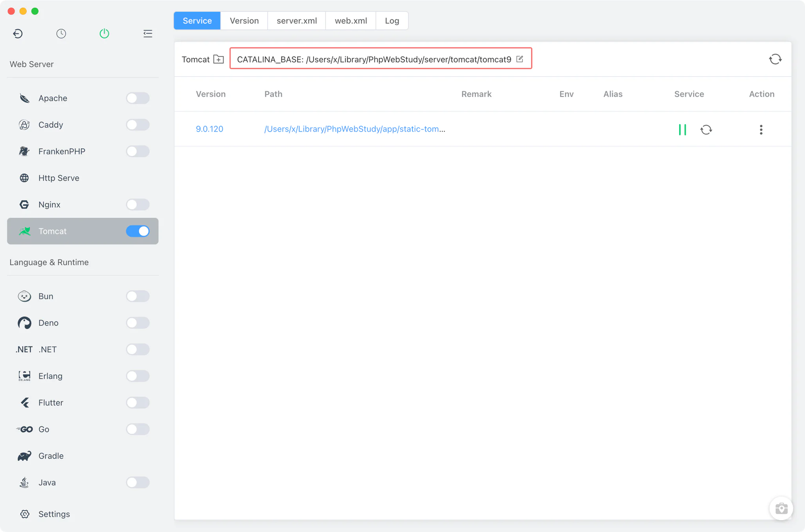Turn on the Nginx switch

[138, 204]
